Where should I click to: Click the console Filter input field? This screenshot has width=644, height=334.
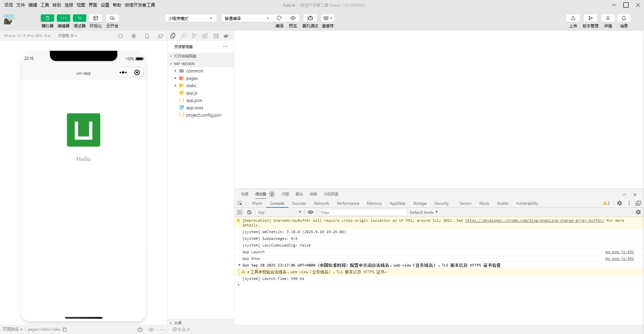363,212
